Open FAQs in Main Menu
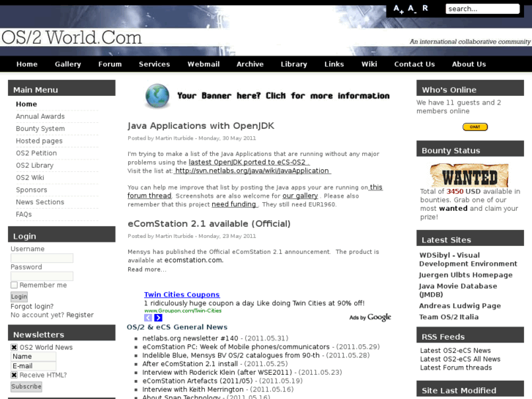Viewport: 532px width, 399px height. (x=23, y=215)
